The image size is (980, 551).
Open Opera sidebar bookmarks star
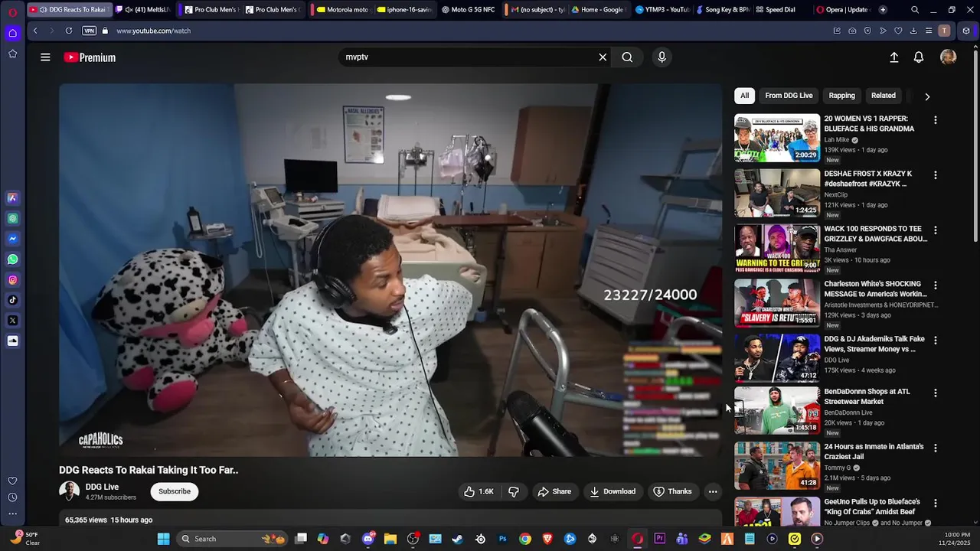click(x=12, y=54)
